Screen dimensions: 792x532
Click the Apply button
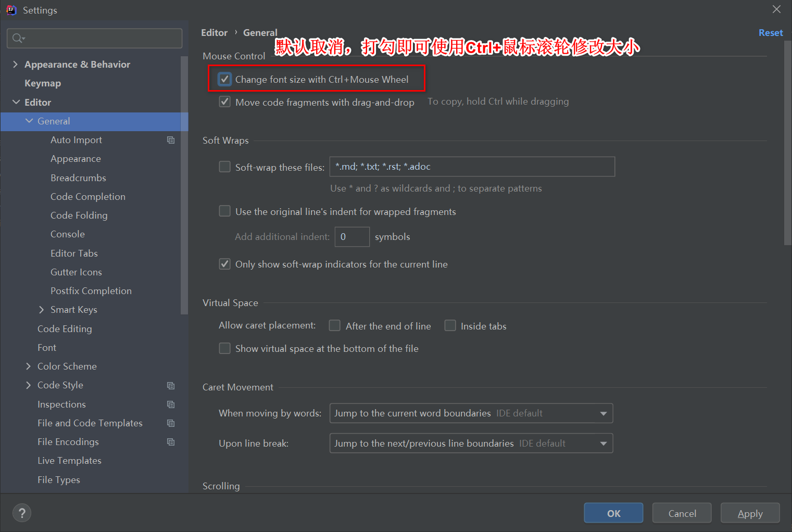coord(750,513)
